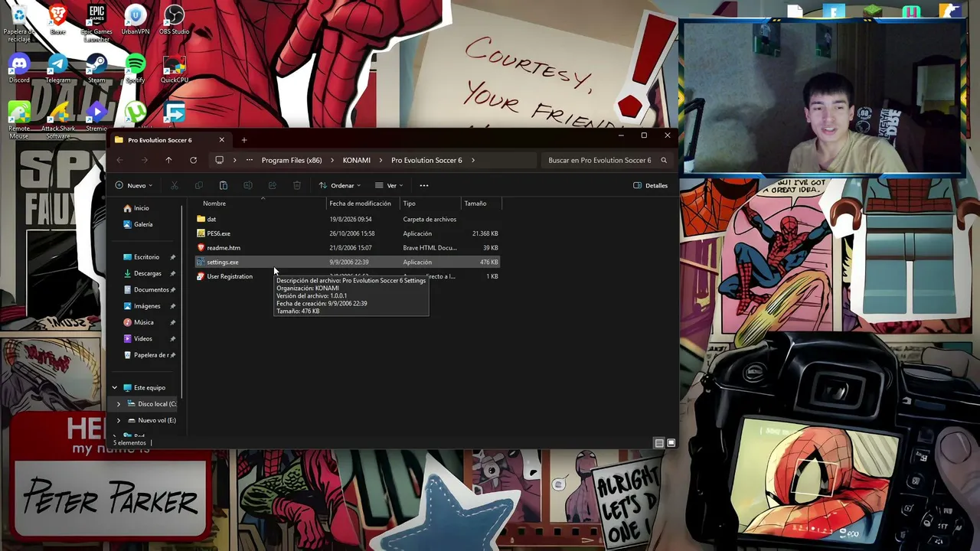Screen dimensions: 980x551
Task: Go to KONAMI breadcrumb folder
Action: point(357,160)
